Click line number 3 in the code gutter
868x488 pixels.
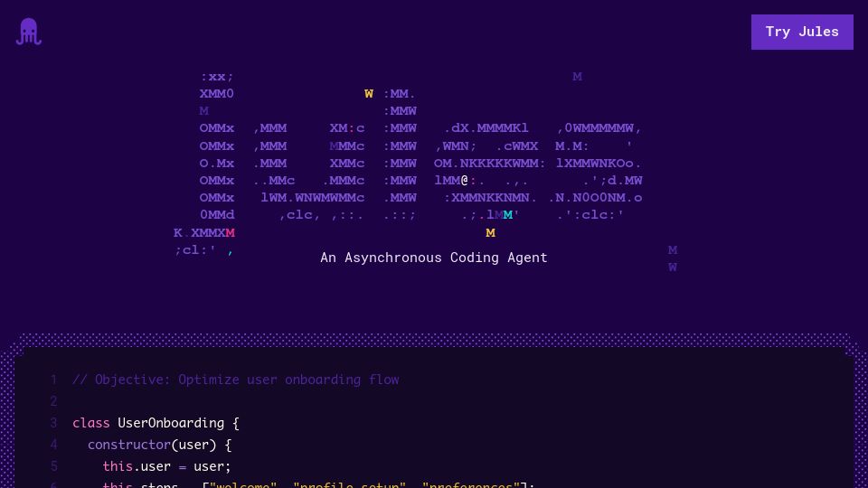coord(53,423)
